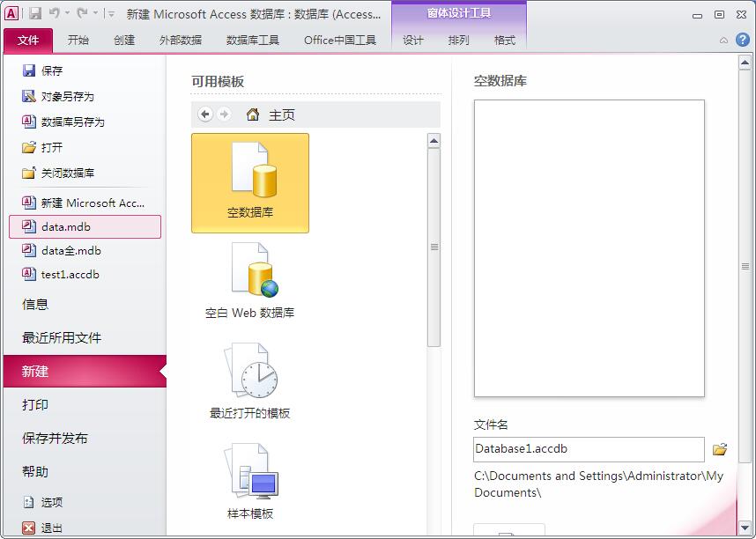
Task: Click the 文件名 label
Action: pos(491,425)
